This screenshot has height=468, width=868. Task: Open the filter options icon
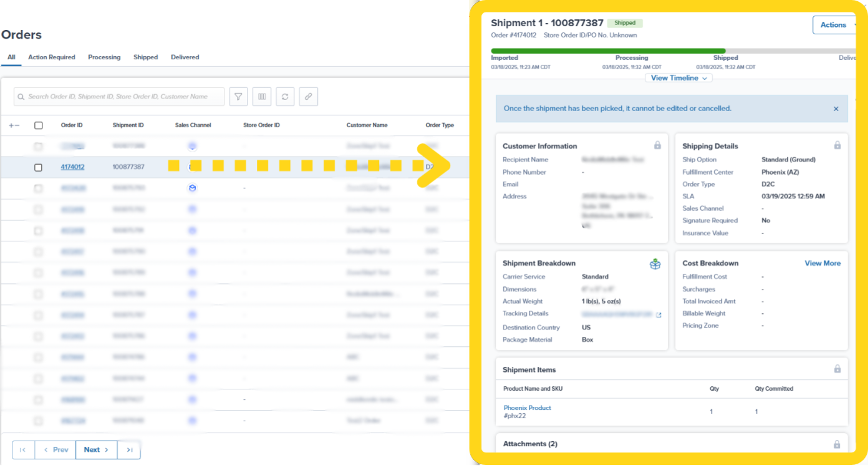(238, 96)
